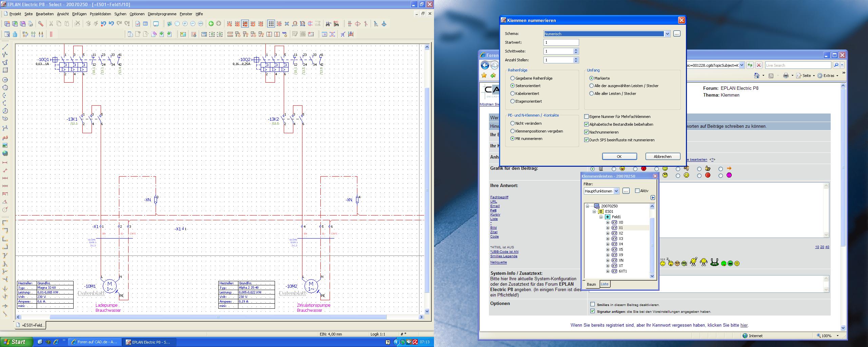
Task: Open the Schema dropdown 'Numerisch'
Action: (667, 34)
